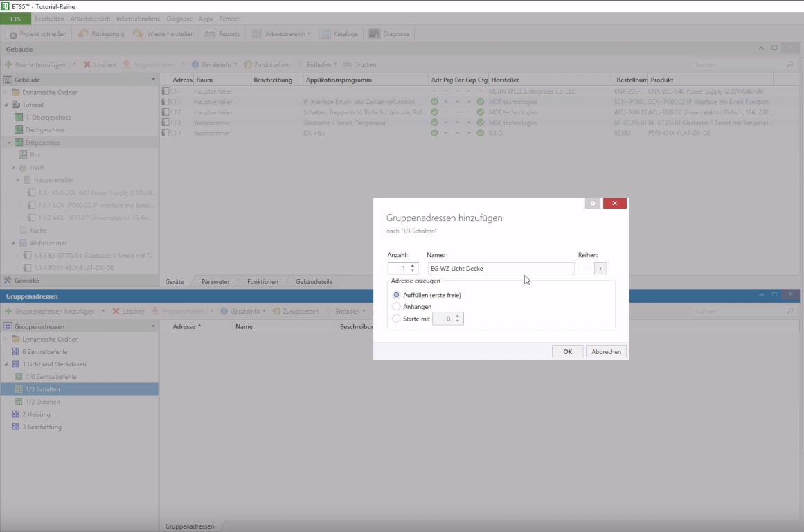The width and height of the screenshot is (804, 532).
Task: Click the Projekt schließen toolbar icon
Action: pyautogui.click(x=13, y=35)
